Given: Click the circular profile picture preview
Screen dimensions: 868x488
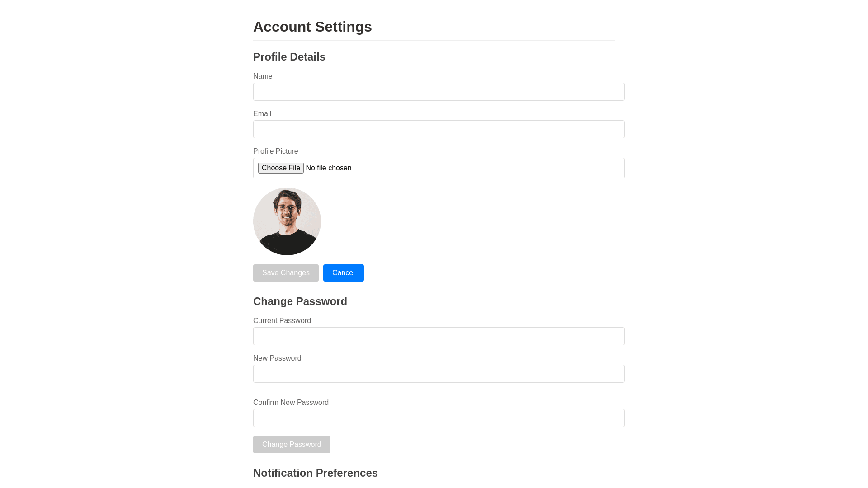Looking at the screenshot, I should tap(287, 221).
